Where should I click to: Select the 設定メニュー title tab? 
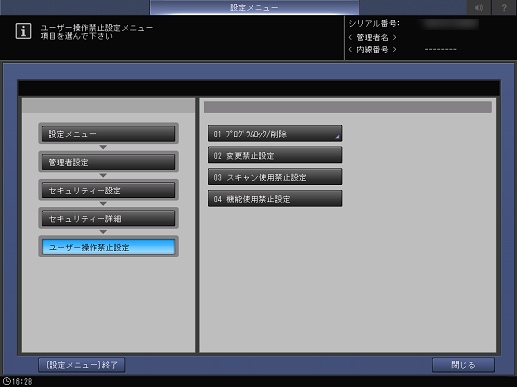point(254,7)
